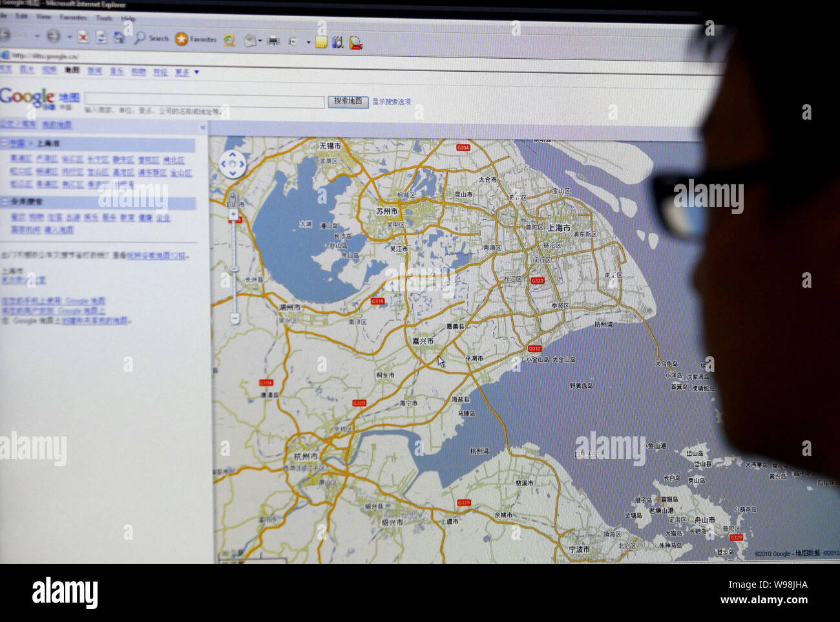Click the red X Stop button

[83, 38]
